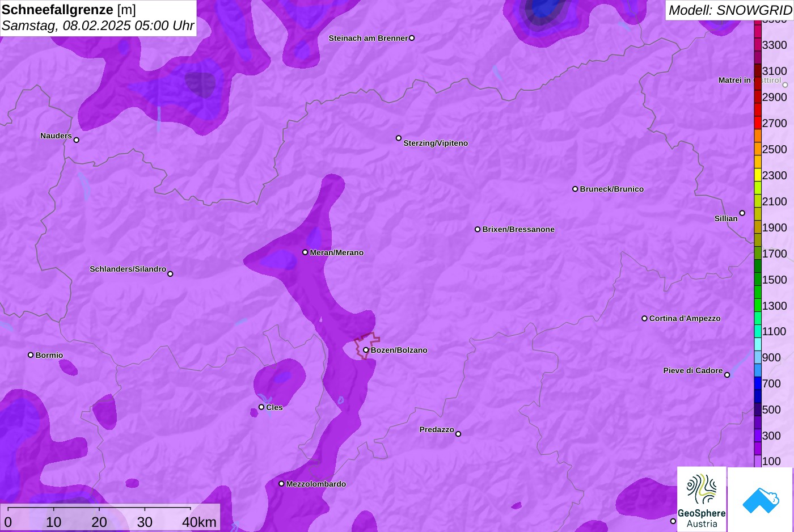Click the Steinach am Brenner marker dot

(412, 38)
